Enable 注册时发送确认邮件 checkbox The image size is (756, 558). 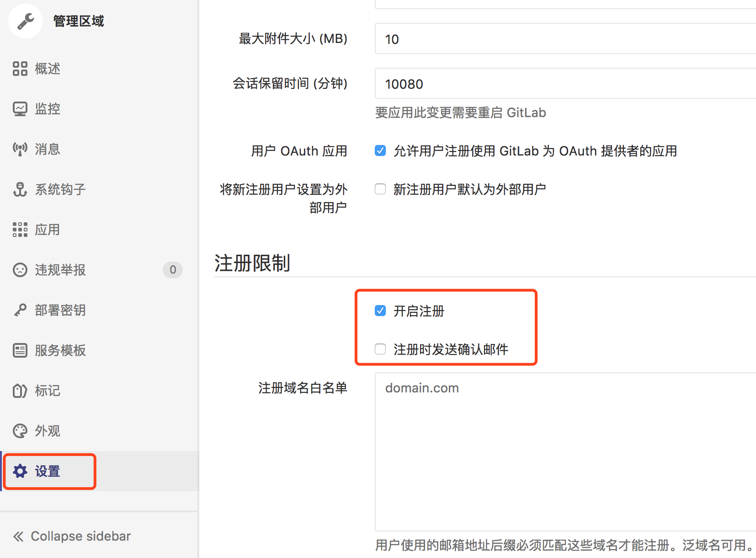click(380, 349)
